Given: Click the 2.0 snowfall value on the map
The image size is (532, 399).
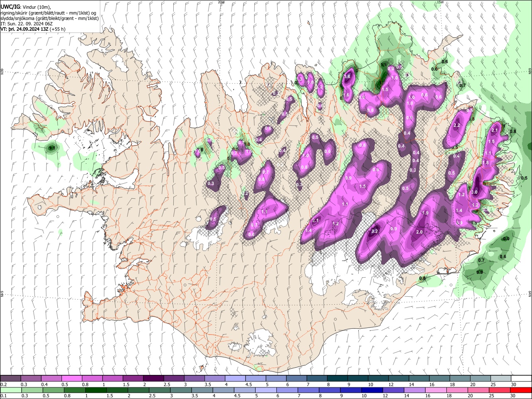Looking at the screenshot, I should pos(419,232).
